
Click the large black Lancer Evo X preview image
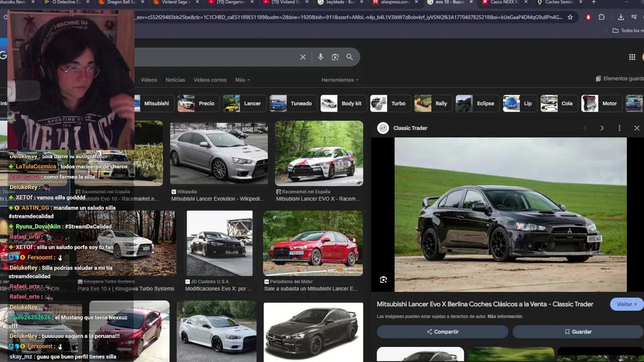[511, 215]
